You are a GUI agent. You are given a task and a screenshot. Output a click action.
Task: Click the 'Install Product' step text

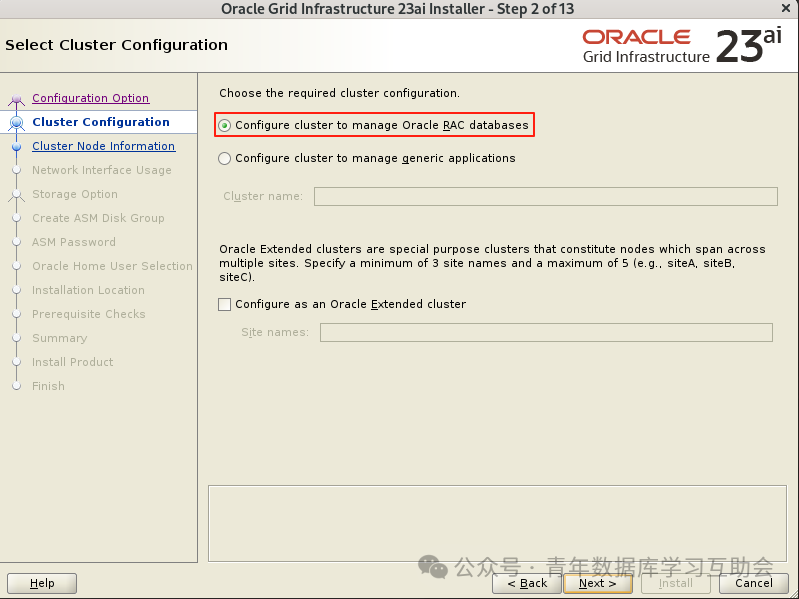(72, 362)
